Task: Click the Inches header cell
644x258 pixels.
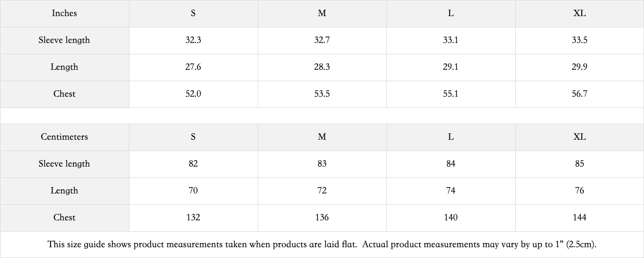Action: pyautogui.click(x=64, y=13)
